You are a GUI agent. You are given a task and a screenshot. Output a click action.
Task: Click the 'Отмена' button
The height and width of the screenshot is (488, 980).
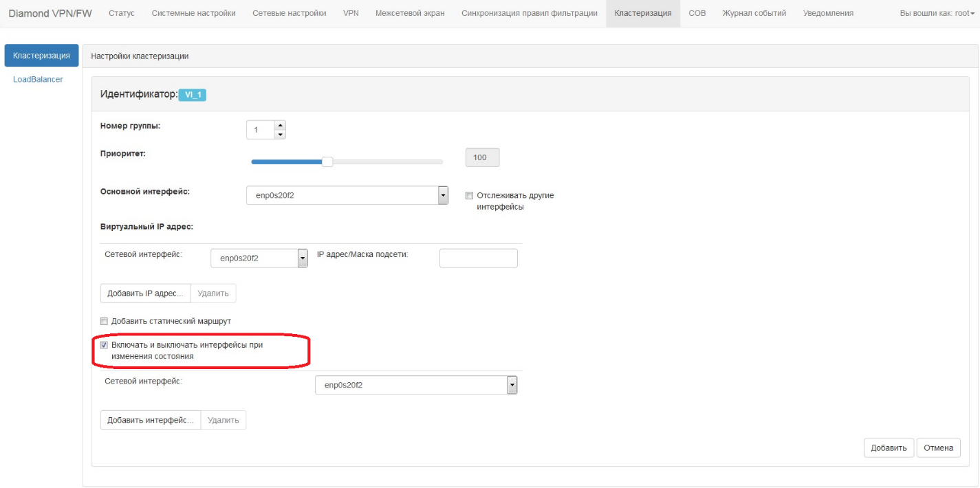pos(938,447)
